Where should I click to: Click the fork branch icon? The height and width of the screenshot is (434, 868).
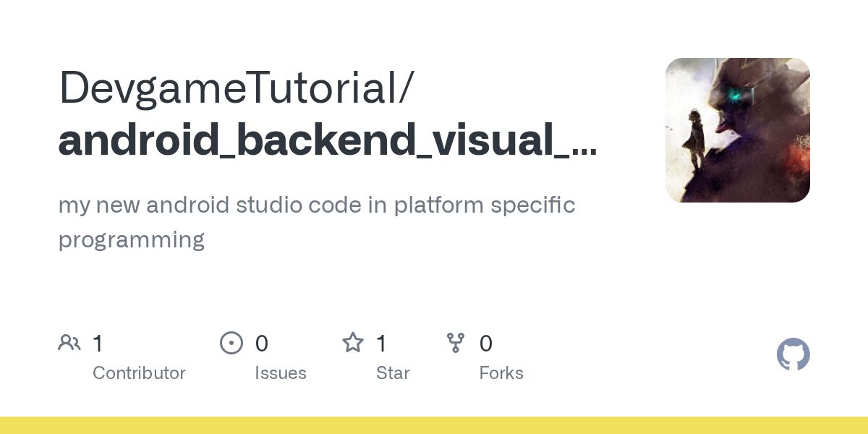point(456,343)
